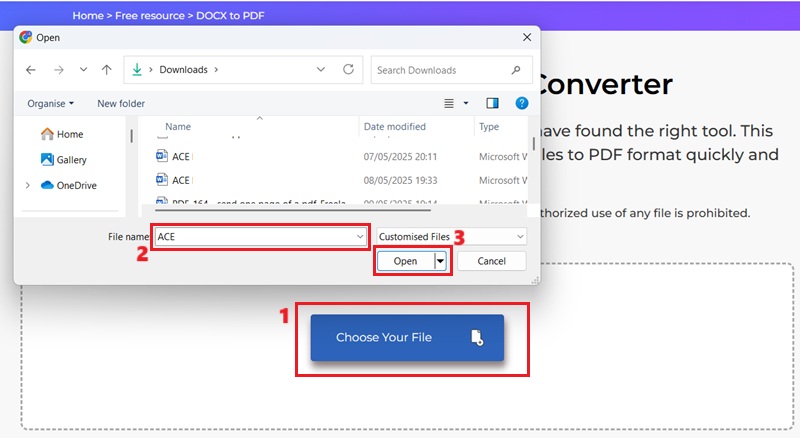Select OneDrive in the navigation pane

(x=68, y=185)
